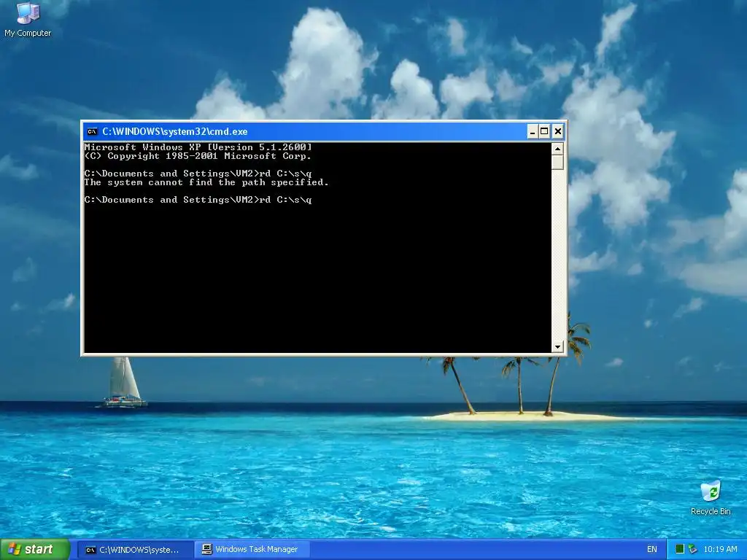Click the 10:19 AM clock
The width and height of the screenshot is (747, 560).
point(720,550)
